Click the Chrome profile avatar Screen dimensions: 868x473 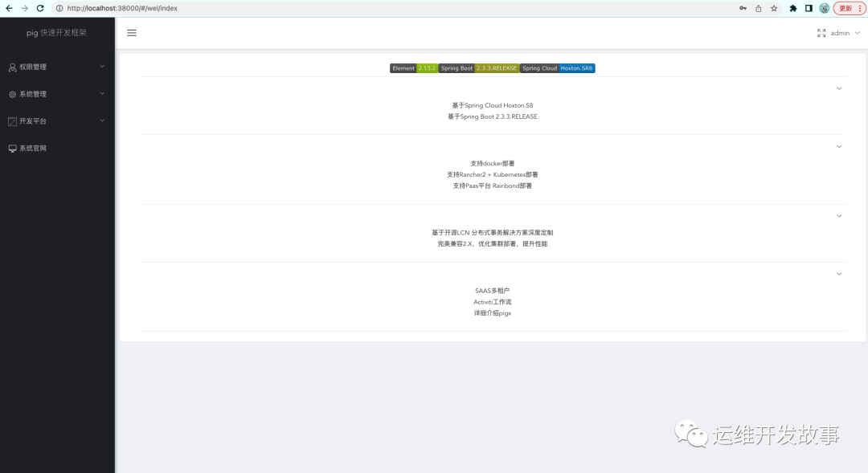(824, 8)
